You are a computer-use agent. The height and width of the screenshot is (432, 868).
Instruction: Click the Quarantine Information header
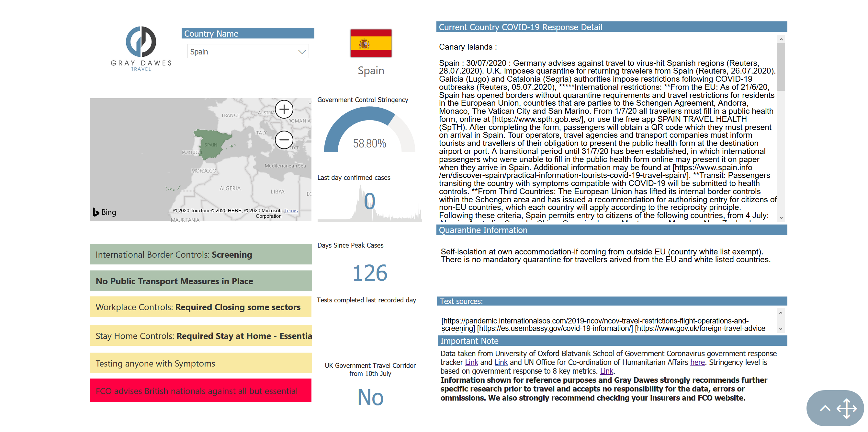coord(612,230)
